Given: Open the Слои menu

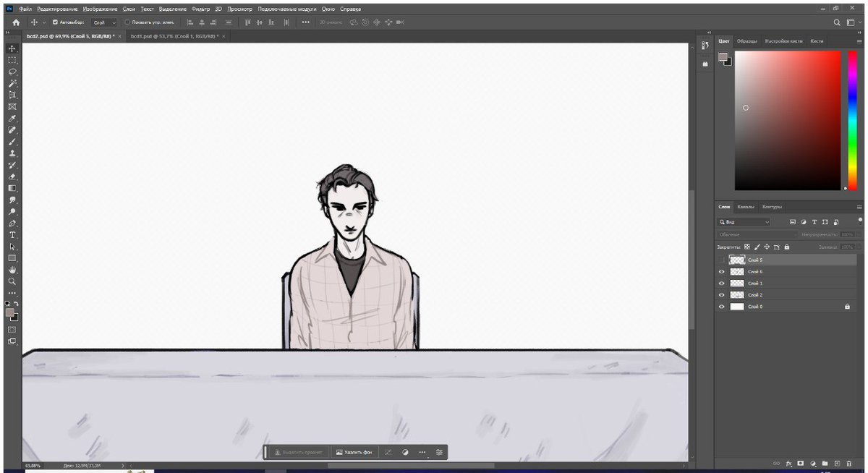Looking at the screenshot, I should click(129, 9).
